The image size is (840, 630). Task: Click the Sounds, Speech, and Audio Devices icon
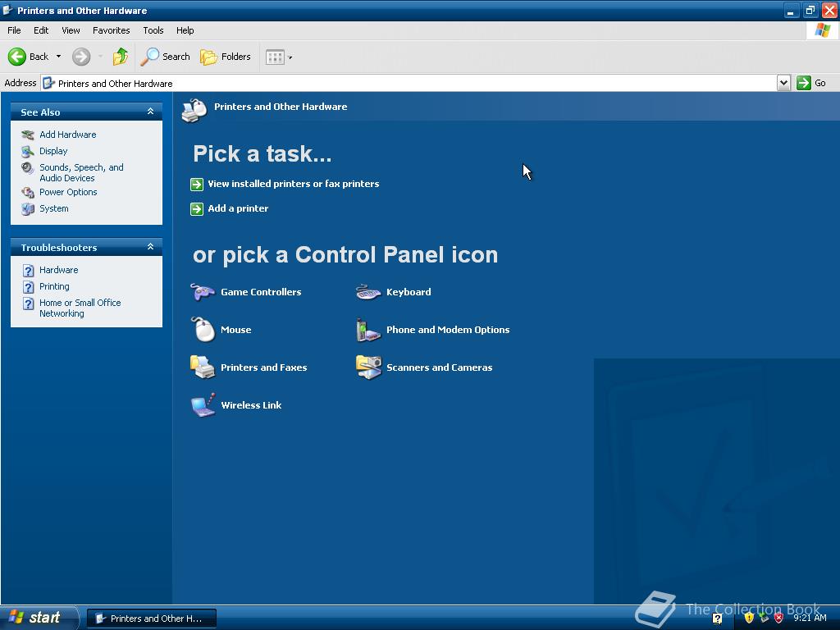pos(28,168)
